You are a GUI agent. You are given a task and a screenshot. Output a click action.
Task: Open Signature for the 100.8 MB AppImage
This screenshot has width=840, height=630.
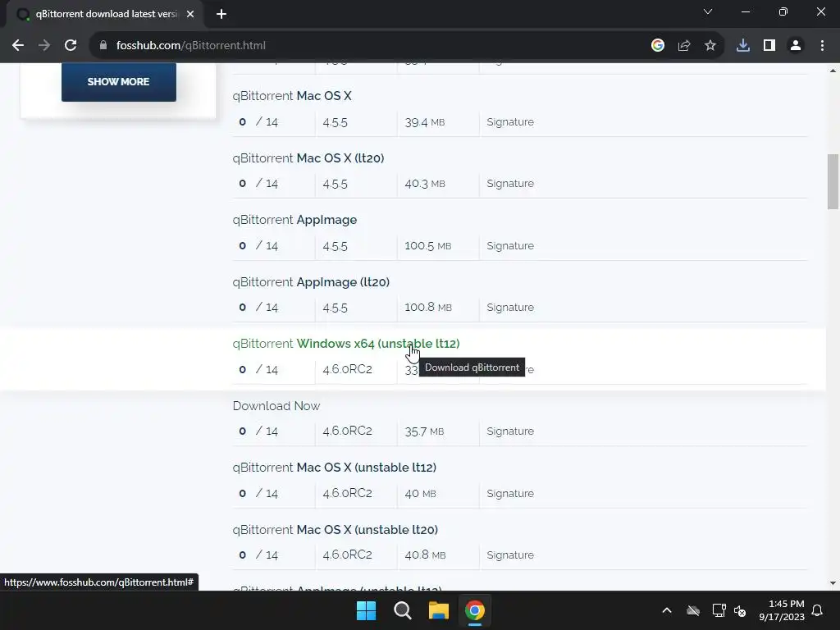[x=510, y=307]
